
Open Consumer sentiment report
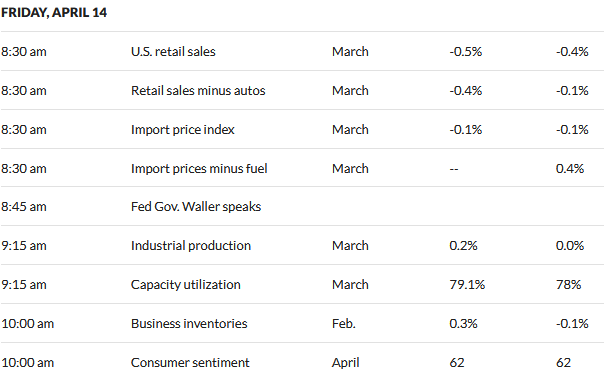(x=190, y=363)
